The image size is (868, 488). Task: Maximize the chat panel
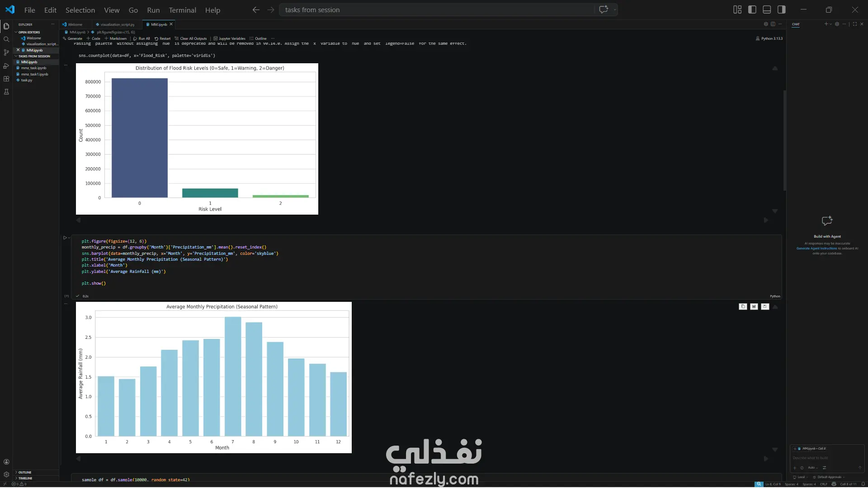tap(855, 24)
